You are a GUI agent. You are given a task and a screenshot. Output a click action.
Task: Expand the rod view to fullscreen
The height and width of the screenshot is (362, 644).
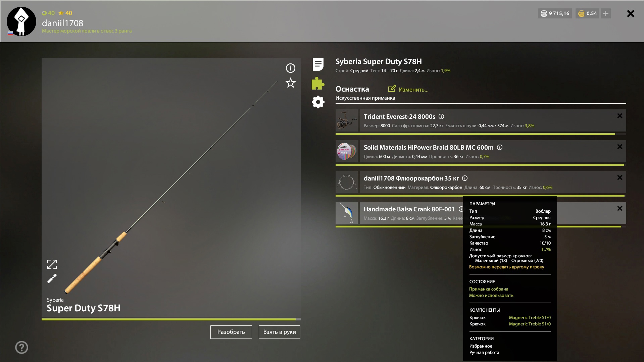click(x=52, y=264)
